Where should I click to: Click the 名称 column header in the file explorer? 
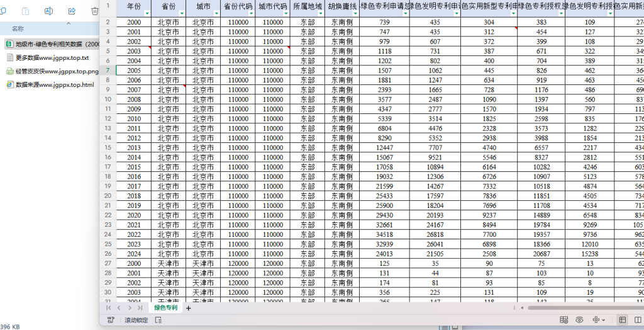pos(17,28)
